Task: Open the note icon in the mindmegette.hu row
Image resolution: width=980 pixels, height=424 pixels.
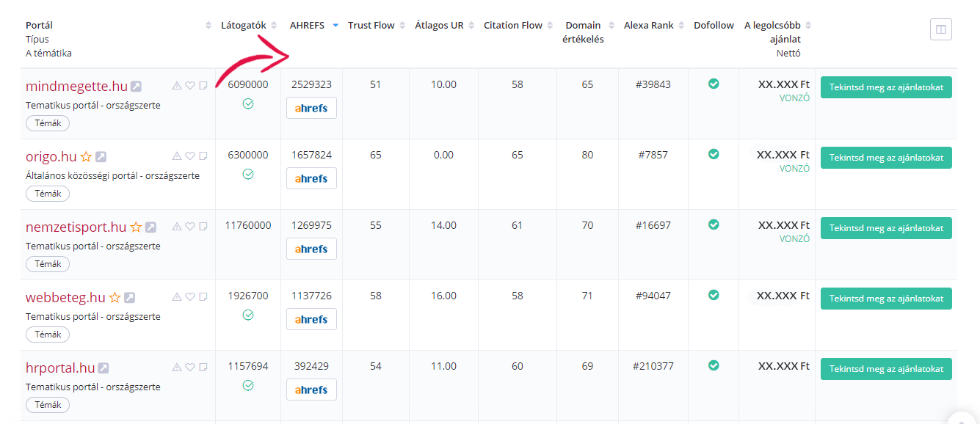Action: click(x=203, y=86)
